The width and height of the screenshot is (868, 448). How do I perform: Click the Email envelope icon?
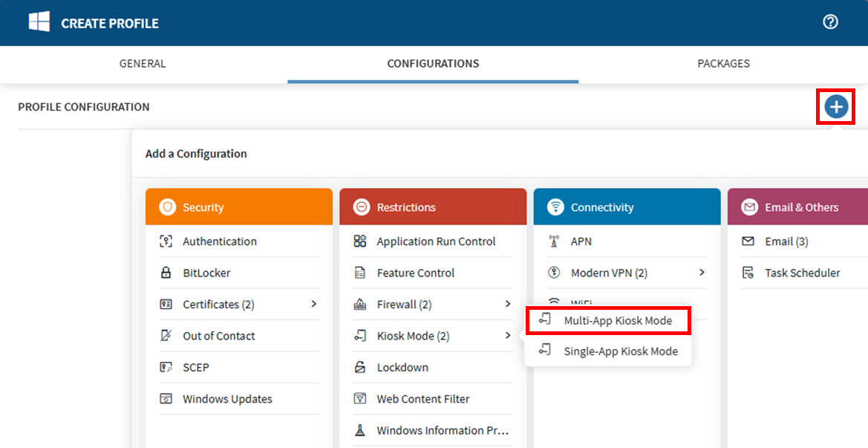click(x=748, y=241)
